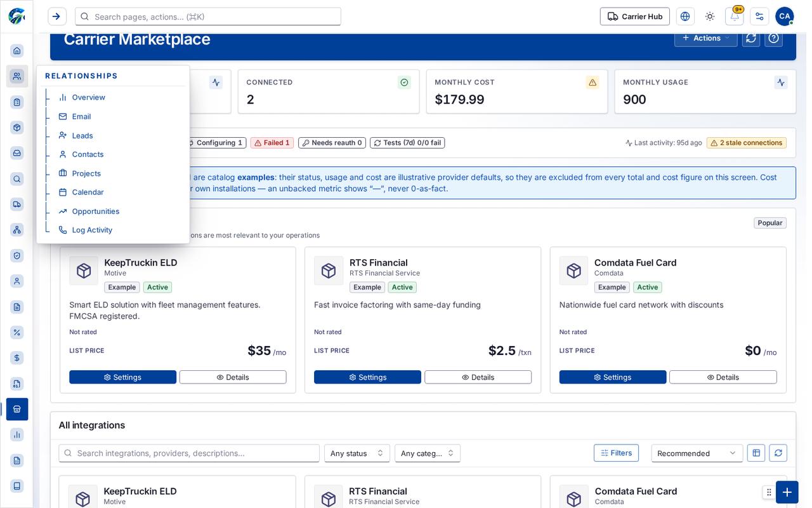Viewport: 812px width, 508px height.
Task: Focus the search pages and actions field
Action: pyautogui.click(x=208, y=17)
